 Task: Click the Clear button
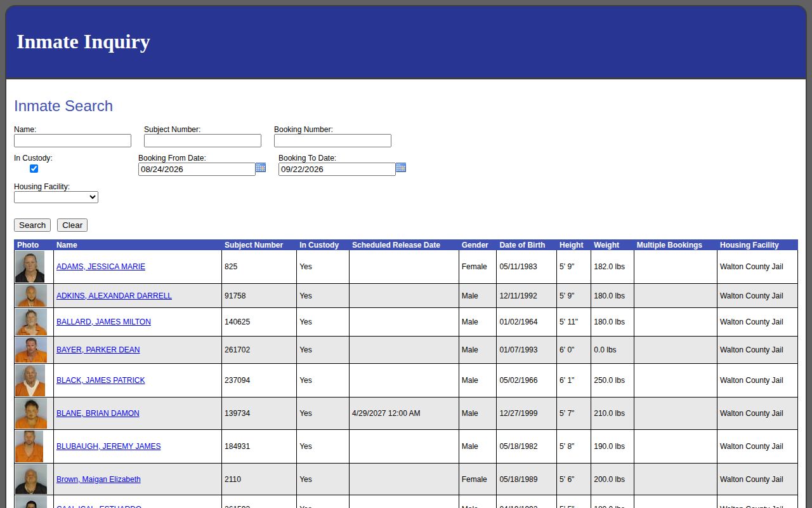pyautogui.click(x=72, y=225)
